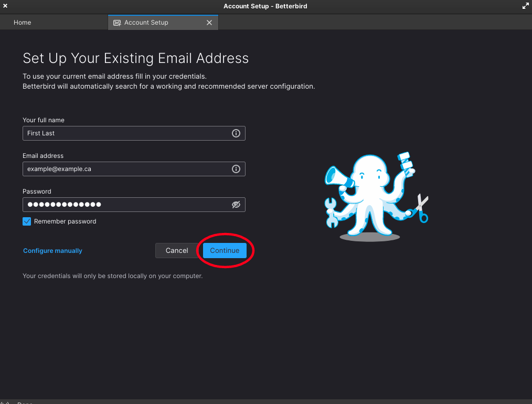Click the 'Your credentials will only be stored locally' note
This screenshot has height=404, width=532.
point(113,276)
